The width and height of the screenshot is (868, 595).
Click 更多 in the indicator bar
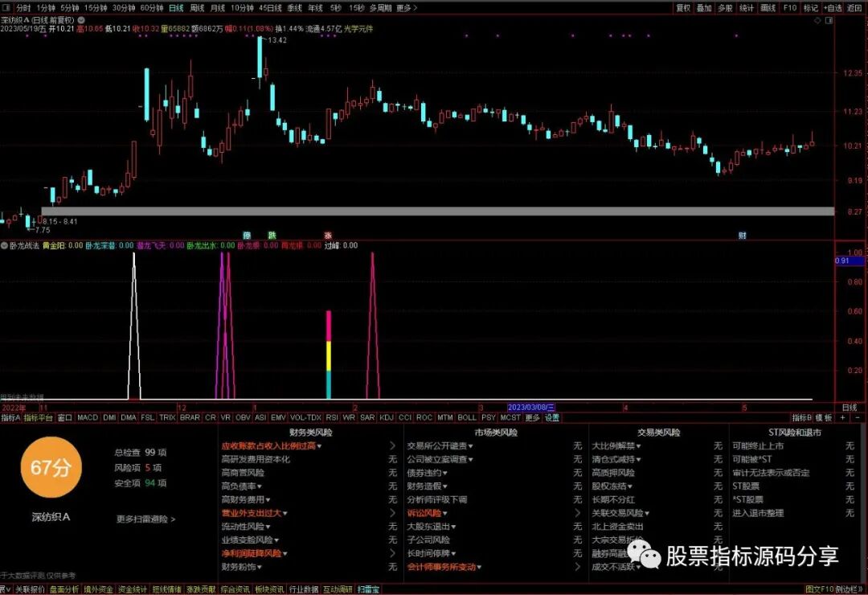pyautogui.click(x=532, y=418)
